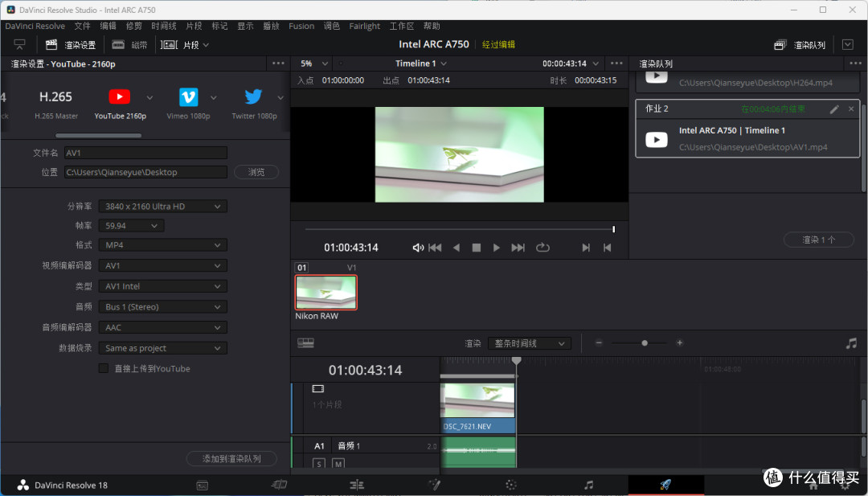Toggle the render settings panel icon
Image resolution: width=868 pixels, height=496 pixels.
(x=51, y=44)
